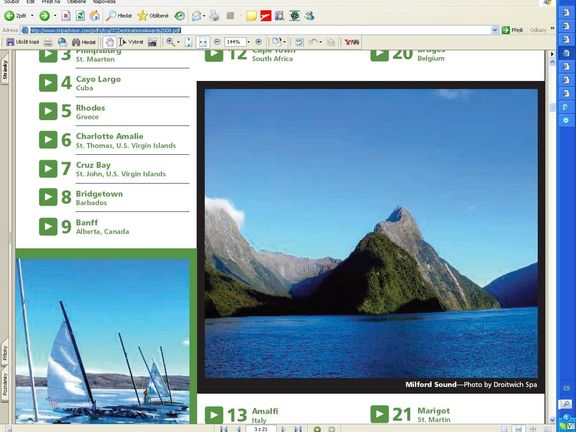Open the zoom percentage dropdown arrow

(249, 42)
